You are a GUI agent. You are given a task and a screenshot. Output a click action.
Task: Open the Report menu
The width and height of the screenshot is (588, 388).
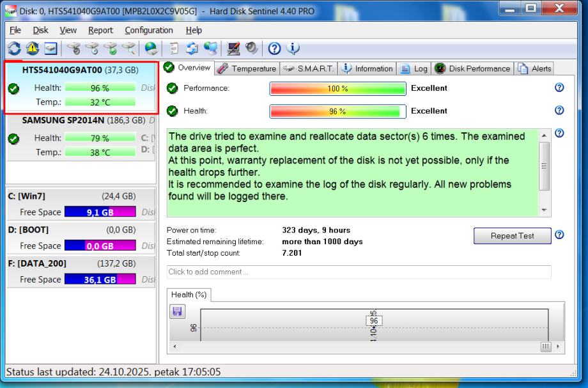tap(100, 31)
